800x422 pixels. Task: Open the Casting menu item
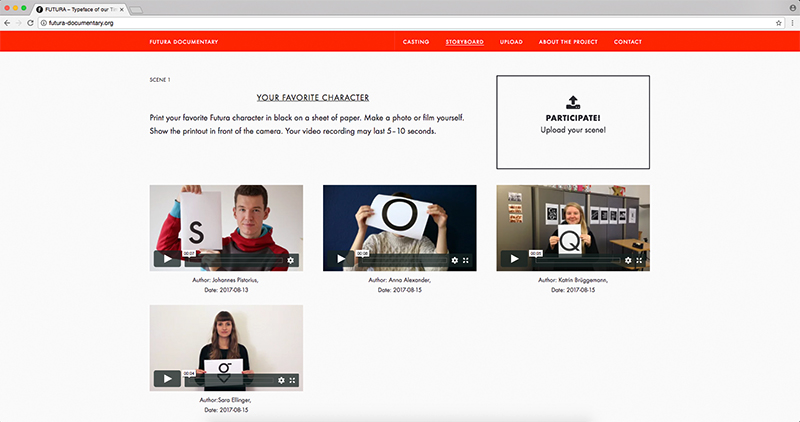click(416, 42)
